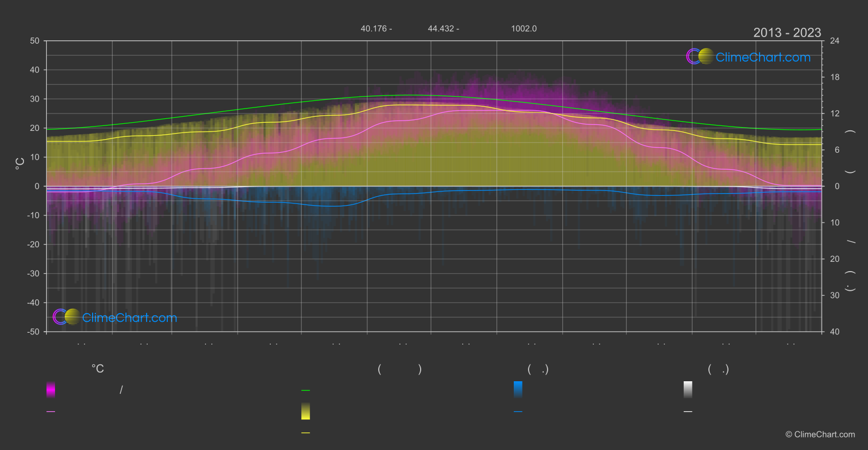Click the green line legend marker
Viewport: 868px width, 450px height.
[306, 391]
